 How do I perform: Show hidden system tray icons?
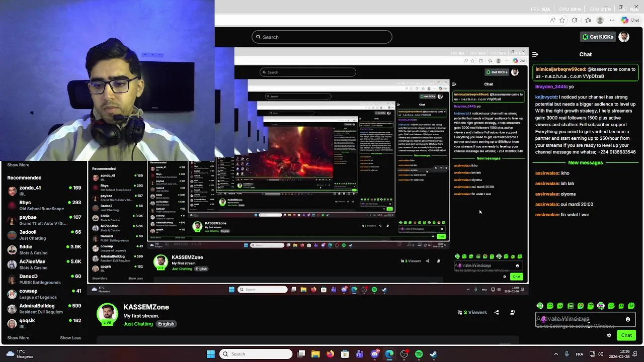click(x=556, y=354)
